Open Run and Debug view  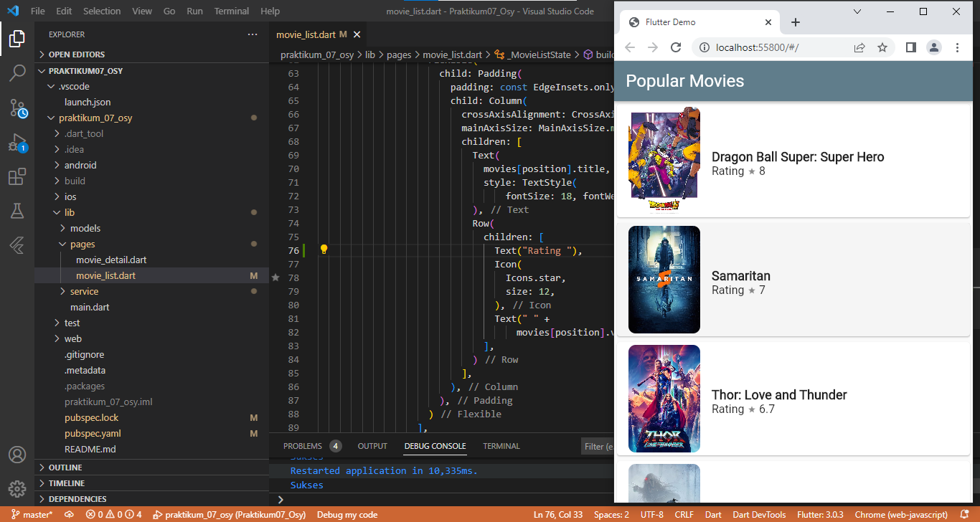pyautogui.click(x=17, y=143)
